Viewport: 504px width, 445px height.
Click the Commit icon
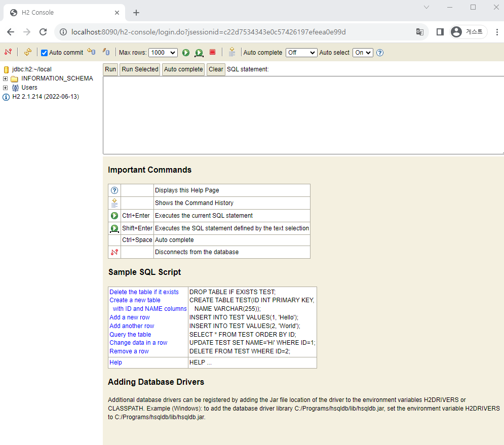pos(106,52)
